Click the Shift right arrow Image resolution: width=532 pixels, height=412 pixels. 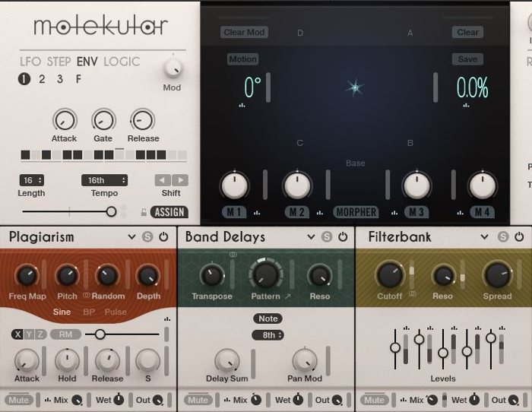[x=180, y=180]
